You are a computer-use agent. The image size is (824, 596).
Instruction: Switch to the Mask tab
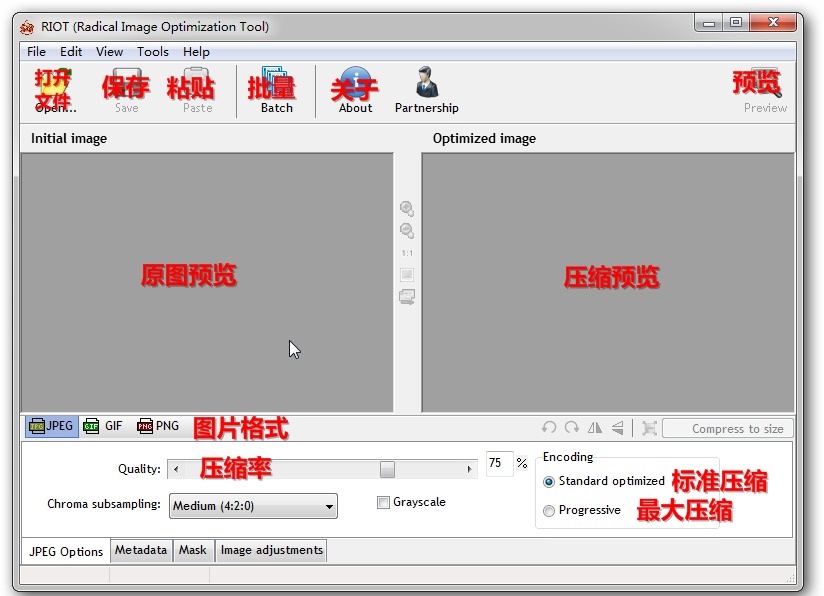pos(193,550)
